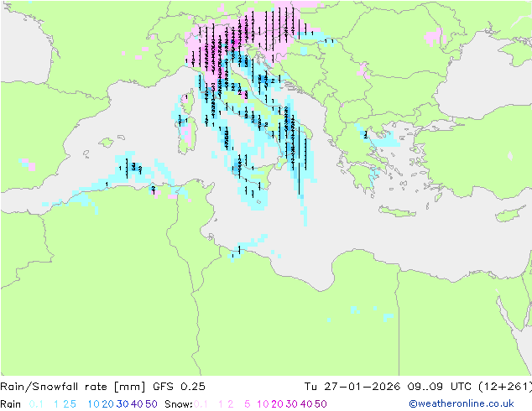Select the Snow legend value 40
This screenshot has height=411, width=532.
306,404
